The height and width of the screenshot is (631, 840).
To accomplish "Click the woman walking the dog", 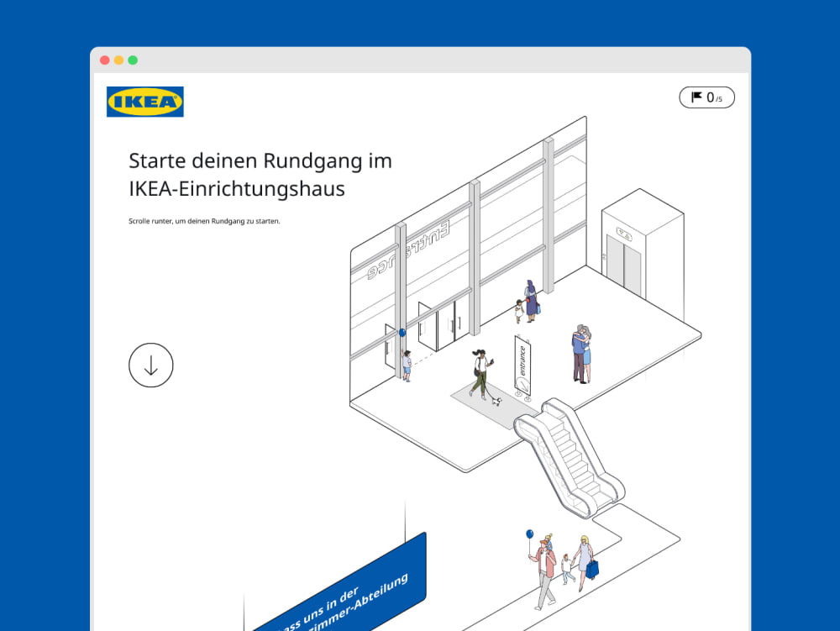I will pyautogui.click(x=482, y=375).
